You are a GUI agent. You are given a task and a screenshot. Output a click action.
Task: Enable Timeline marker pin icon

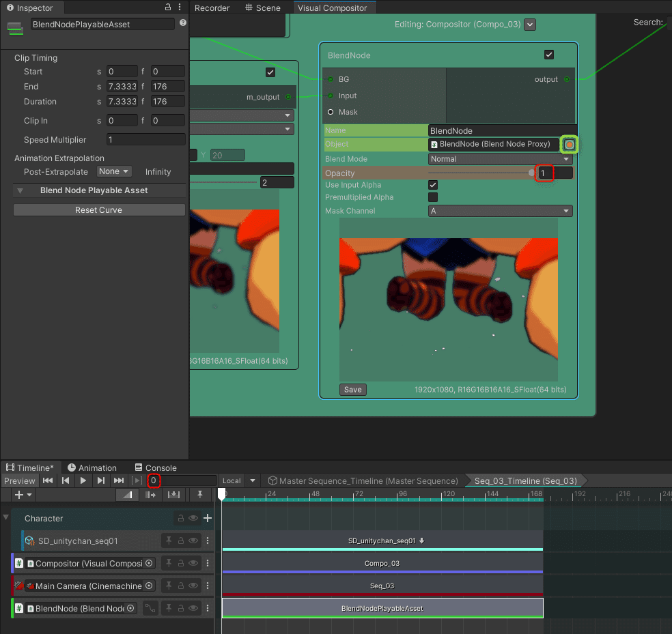pyautogui.click(x=200, y=495)
